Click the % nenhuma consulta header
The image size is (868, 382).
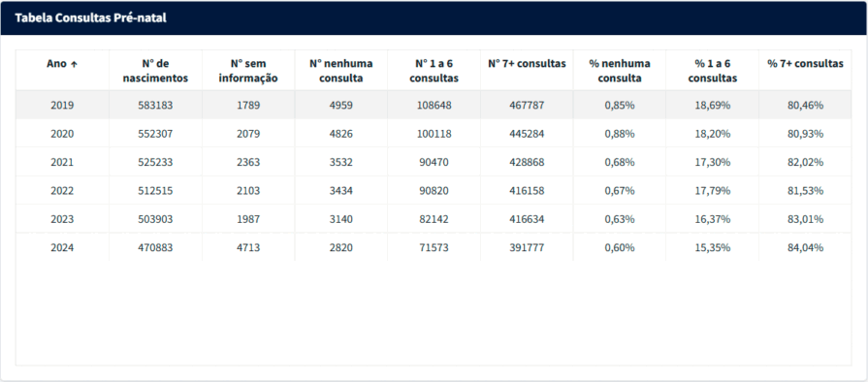(x=620, y=71)
